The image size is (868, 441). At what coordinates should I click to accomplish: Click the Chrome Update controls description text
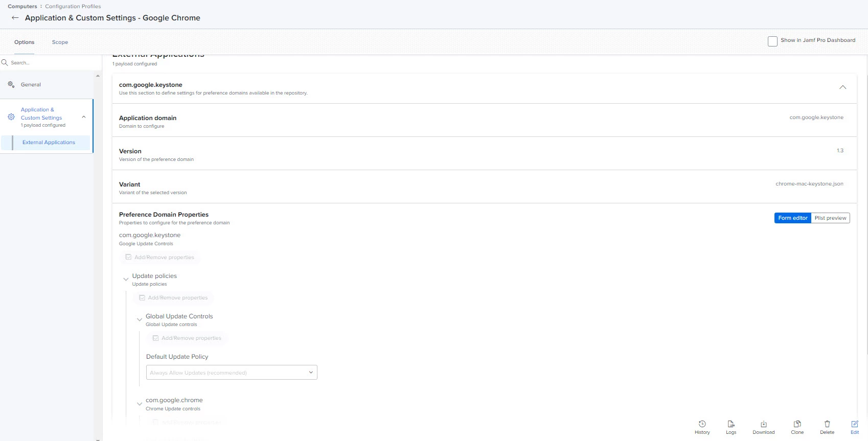pyautogui.click(x=173, y=409)
